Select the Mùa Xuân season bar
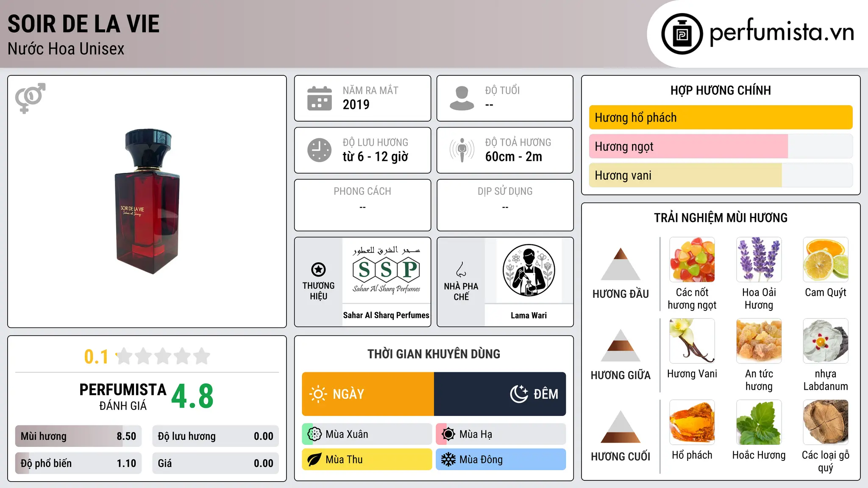Viewport: 868px width, 488px height. 367,434
